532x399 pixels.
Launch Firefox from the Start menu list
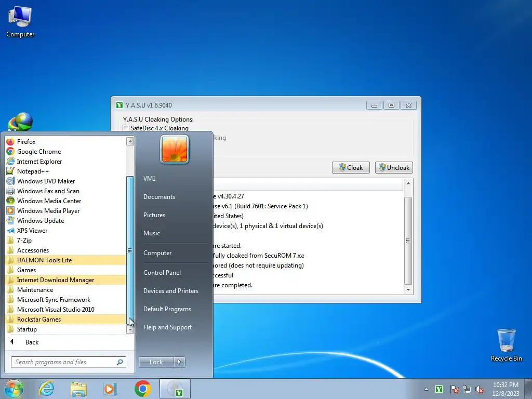click(65, 141)
